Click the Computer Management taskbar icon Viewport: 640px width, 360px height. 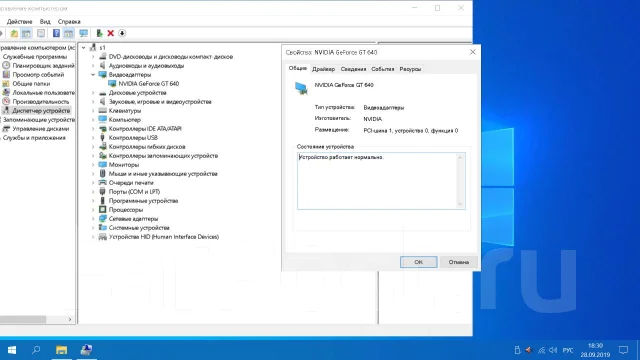click(x=86, y=350)
